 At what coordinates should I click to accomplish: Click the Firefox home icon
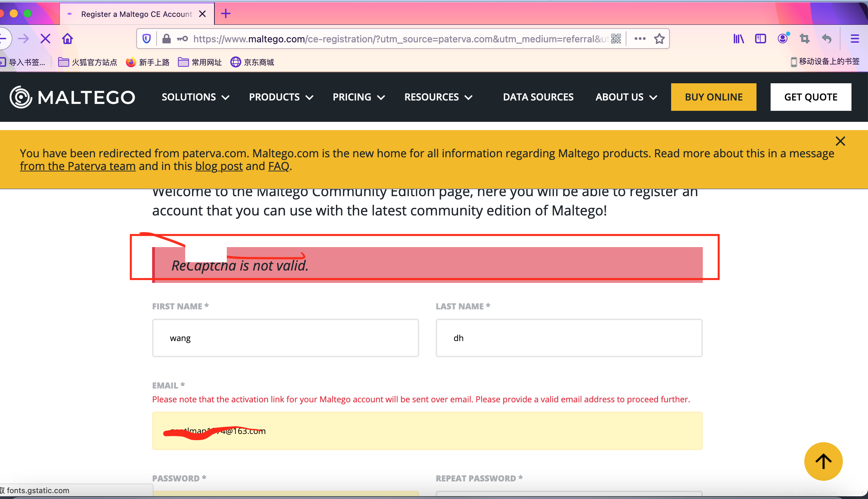pos(67,39)
